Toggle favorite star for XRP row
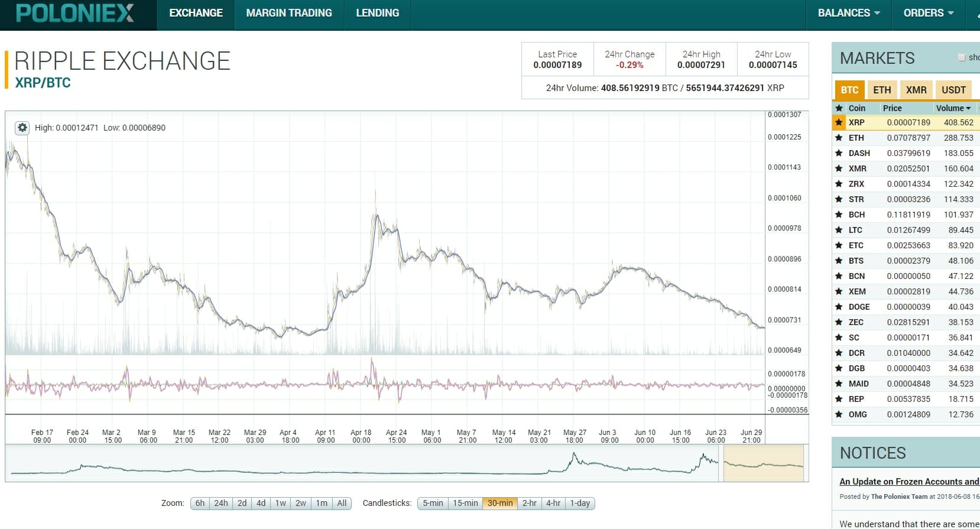This screenshot has width=980, height=529. [x=839, y=122]
